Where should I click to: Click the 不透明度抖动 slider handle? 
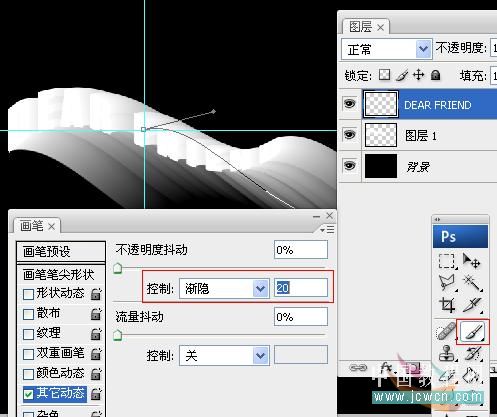pos(117,268)
